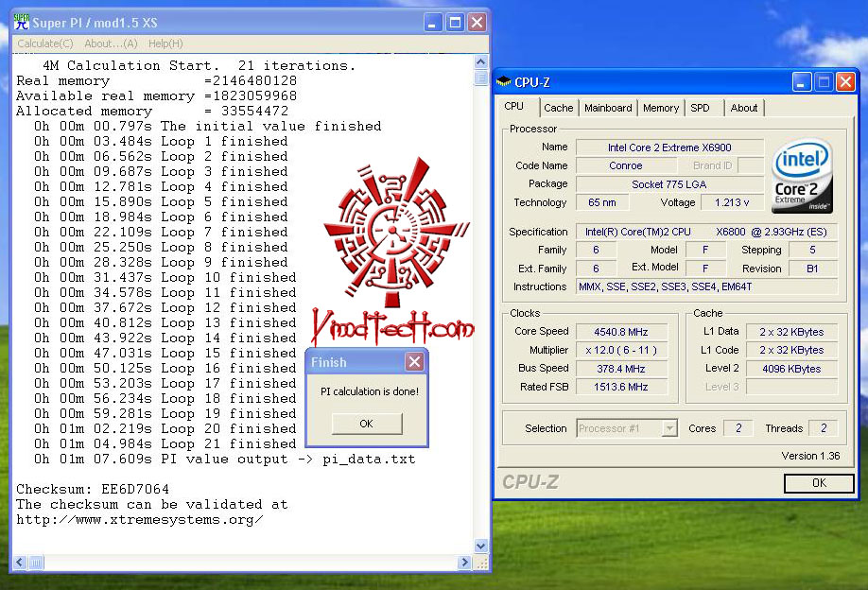This screenshot has width=868, height=590.
Task: Click the Name field 'Intel Core 2 Extreme X6900'
Action: 669,147
